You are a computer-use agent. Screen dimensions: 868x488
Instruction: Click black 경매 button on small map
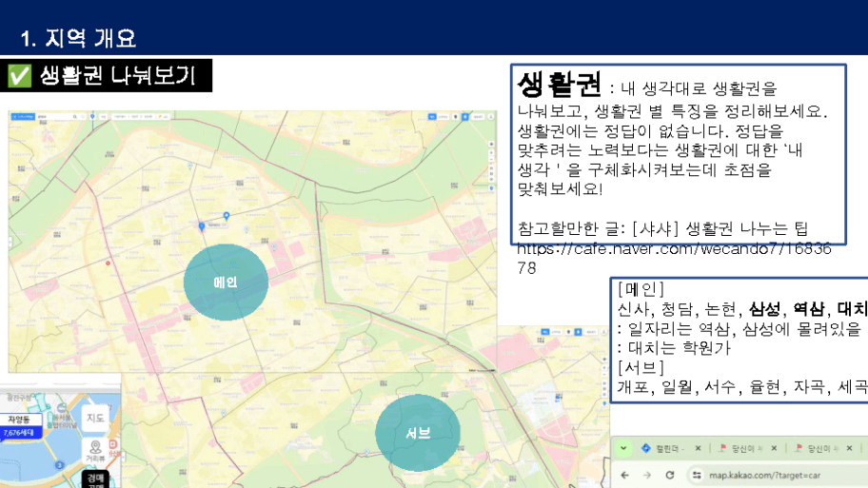[x=95, y=479]
